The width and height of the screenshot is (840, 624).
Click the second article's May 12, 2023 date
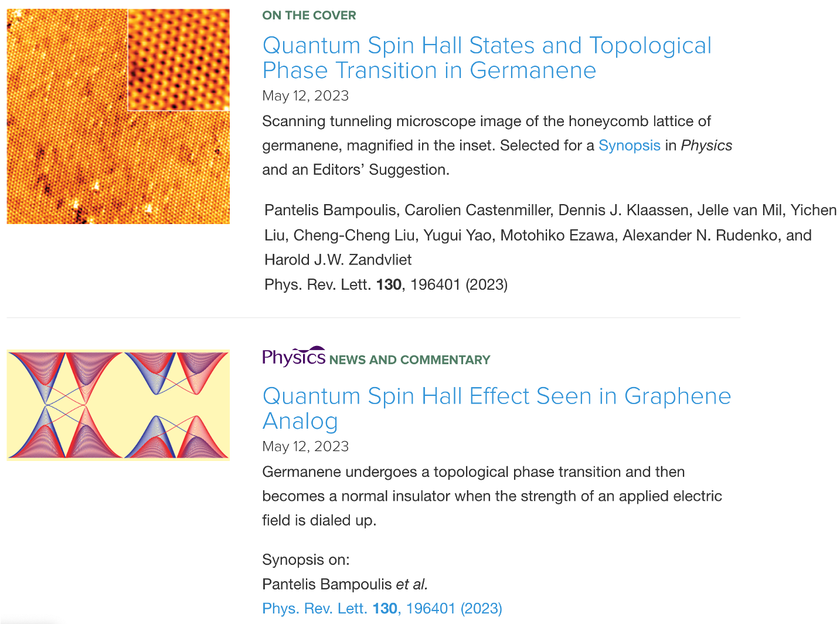click(305, 446)
